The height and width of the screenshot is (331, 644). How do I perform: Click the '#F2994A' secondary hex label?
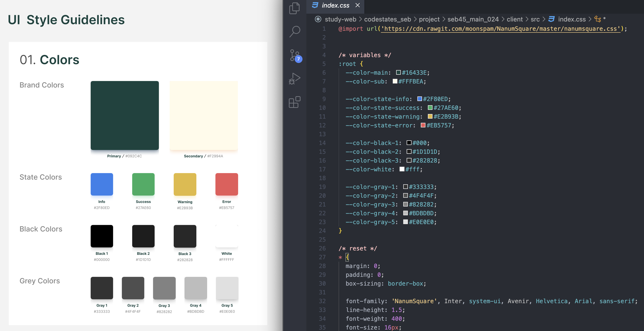215,156
